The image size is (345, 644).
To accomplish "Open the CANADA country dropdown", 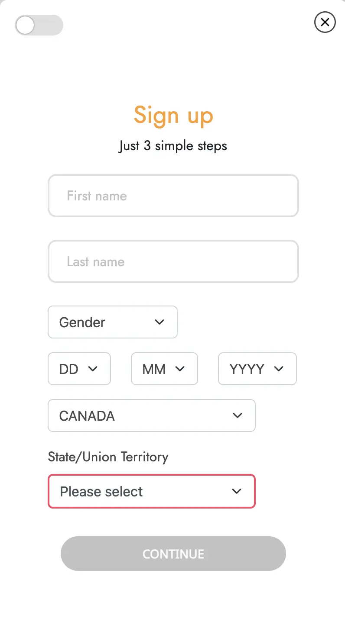I will click(x=152, y=415).
